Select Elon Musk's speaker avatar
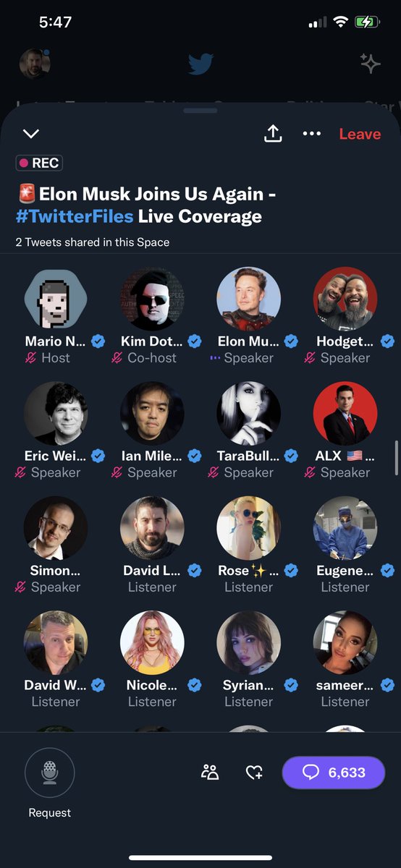 (249, 299)
